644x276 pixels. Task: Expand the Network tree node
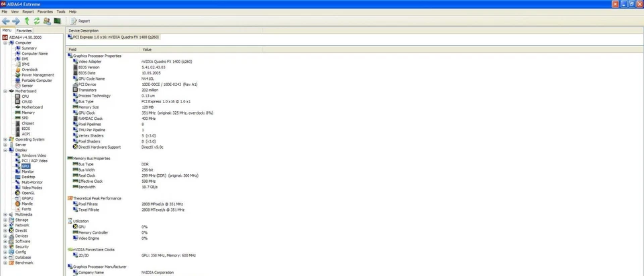pyautogui.click(x=5, y=225)
